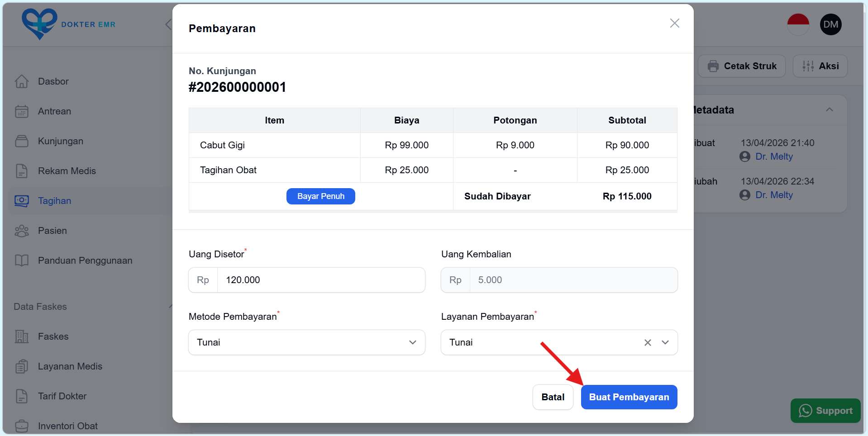Click the Rp 9.000 potongan cell

click(x=515, y=145)
